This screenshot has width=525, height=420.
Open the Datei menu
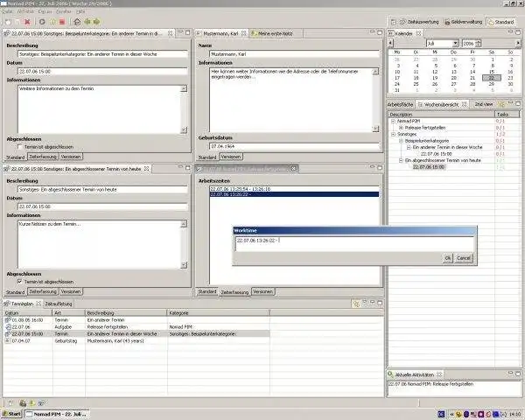pos(7,11)
